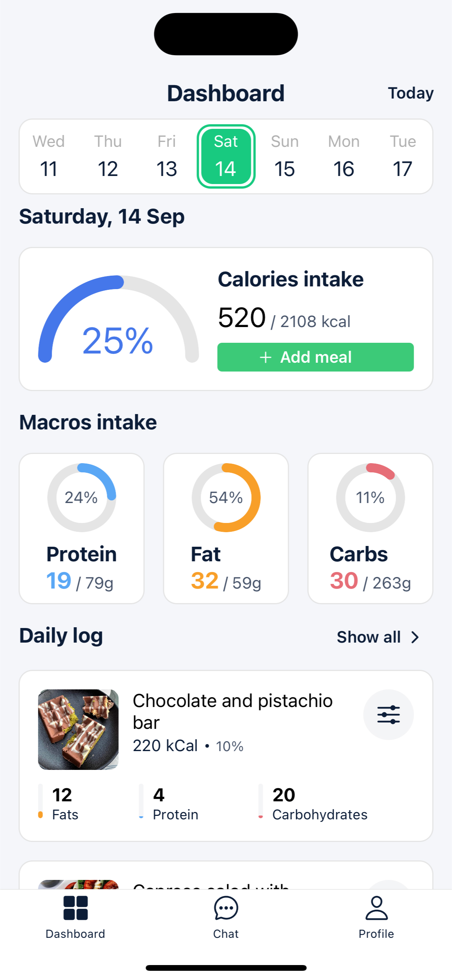Screen dimensions: 452x980
Task: Open the Protein macro card
Action: point(82,528)
